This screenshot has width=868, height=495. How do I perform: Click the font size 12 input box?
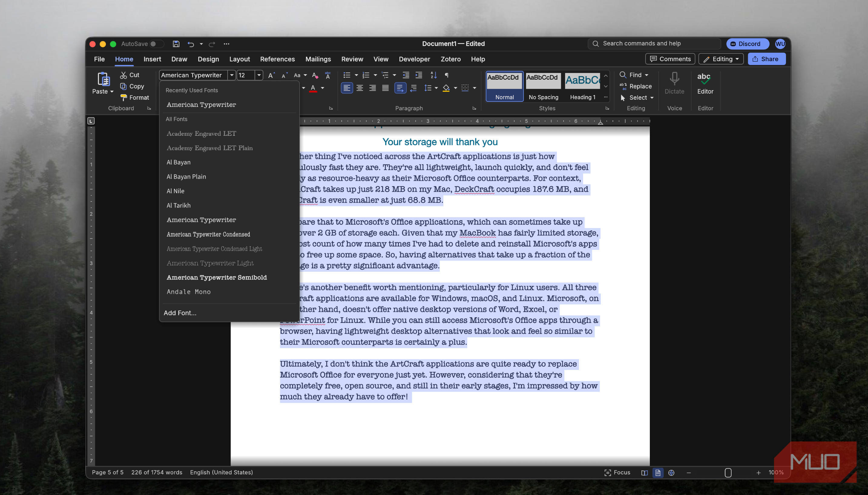246,75
